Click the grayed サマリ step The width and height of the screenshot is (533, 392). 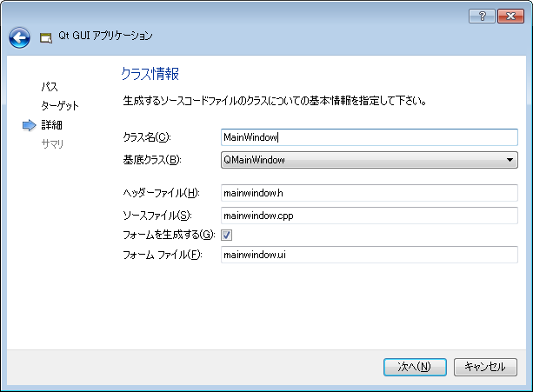coord(52,144)
